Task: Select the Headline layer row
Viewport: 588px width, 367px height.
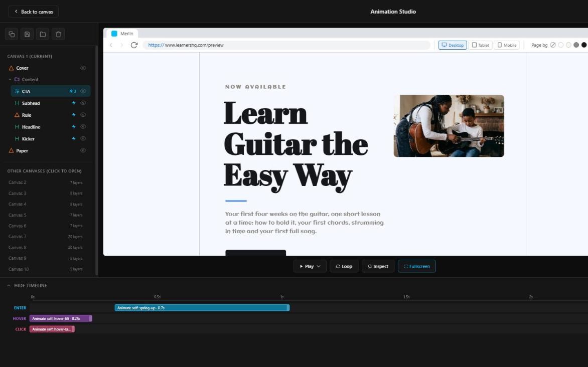Action: point(50,127)
